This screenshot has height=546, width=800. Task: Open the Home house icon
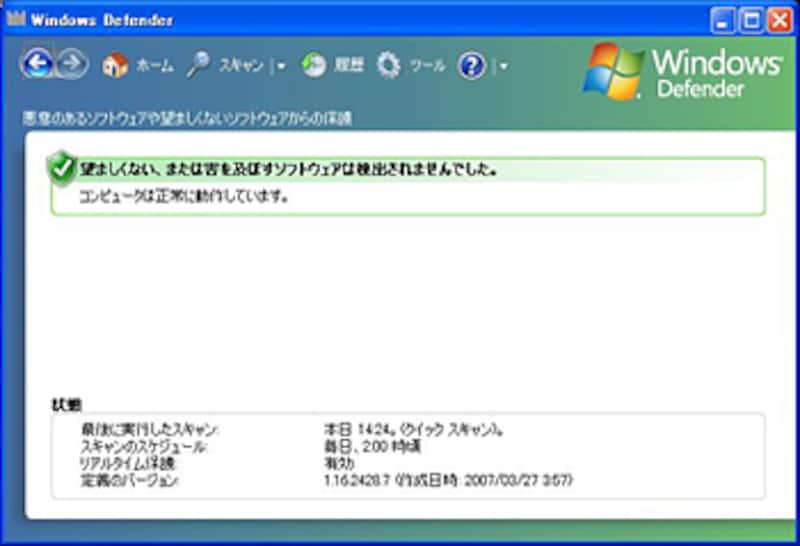[115, 65]
